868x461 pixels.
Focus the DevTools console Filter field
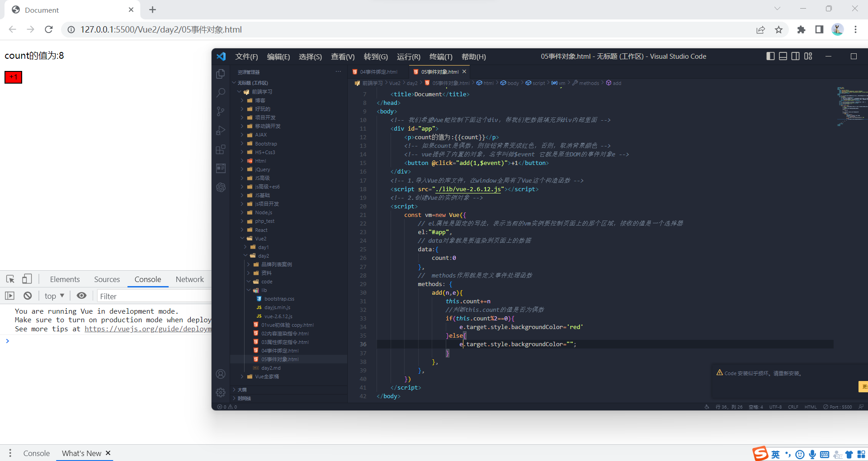click(x=154, y=296)
